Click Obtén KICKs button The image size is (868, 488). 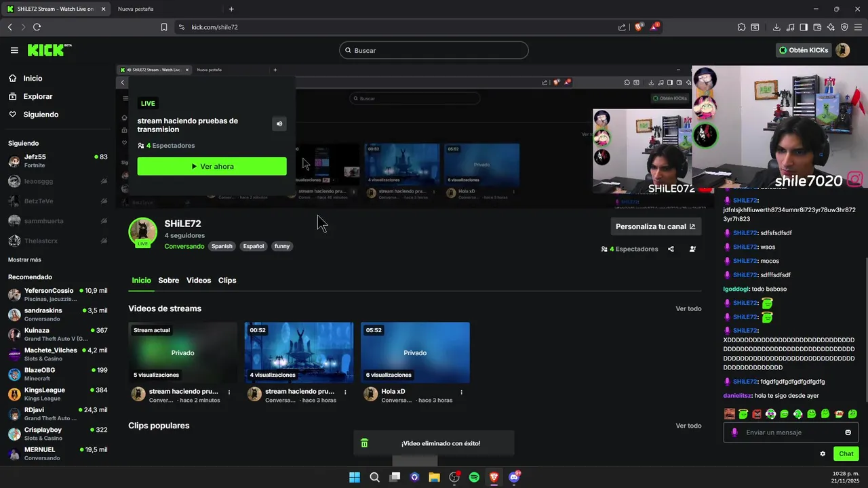tap(804, 50)
